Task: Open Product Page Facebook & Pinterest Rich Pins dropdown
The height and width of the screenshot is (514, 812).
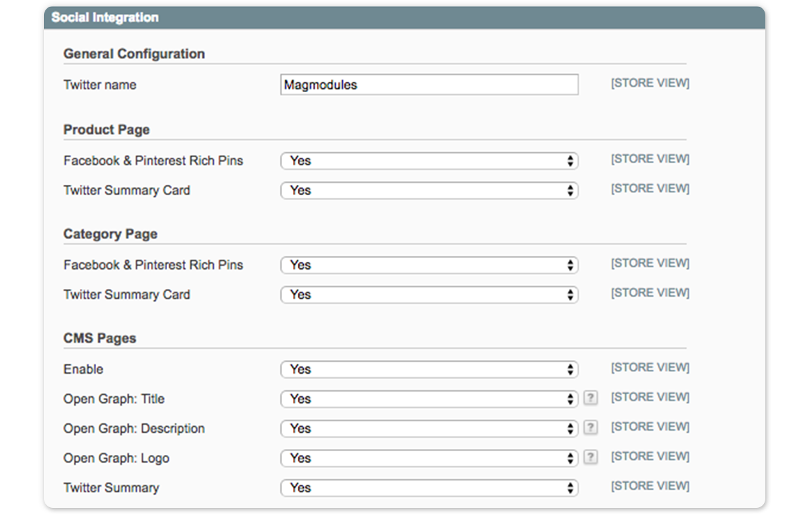Action: [429, 160]
